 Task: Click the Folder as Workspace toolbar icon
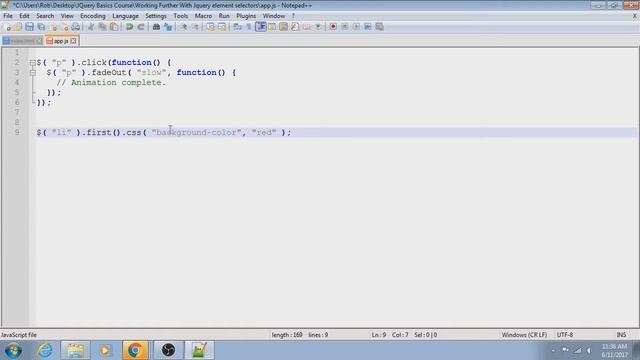[x=306, y=27]
